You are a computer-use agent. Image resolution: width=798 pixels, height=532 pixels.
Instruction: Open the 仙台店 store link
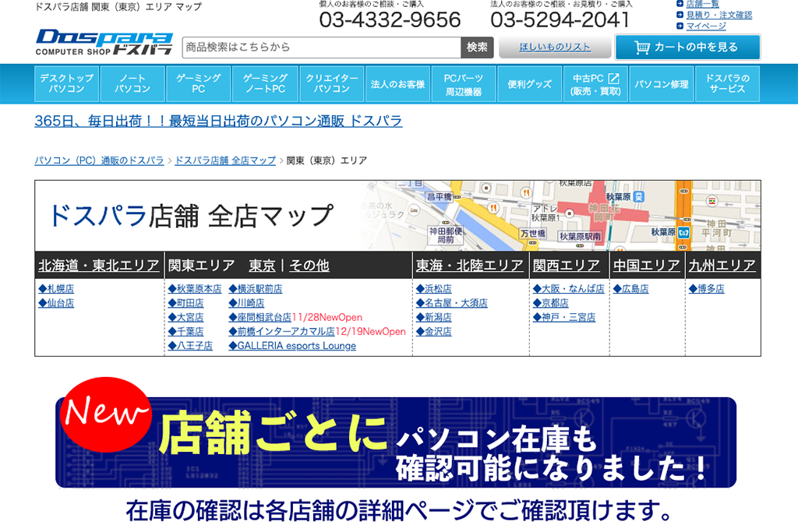(x=56, y=303)
